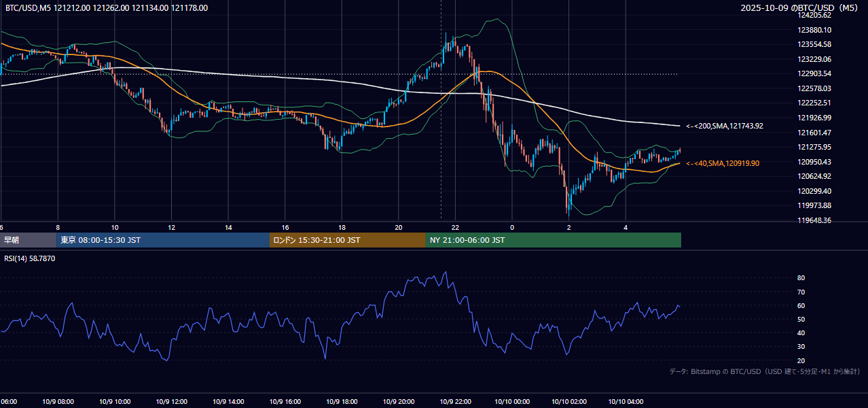
Task: Click price axis label 121601.47
Action: click(x=814, y=133)
